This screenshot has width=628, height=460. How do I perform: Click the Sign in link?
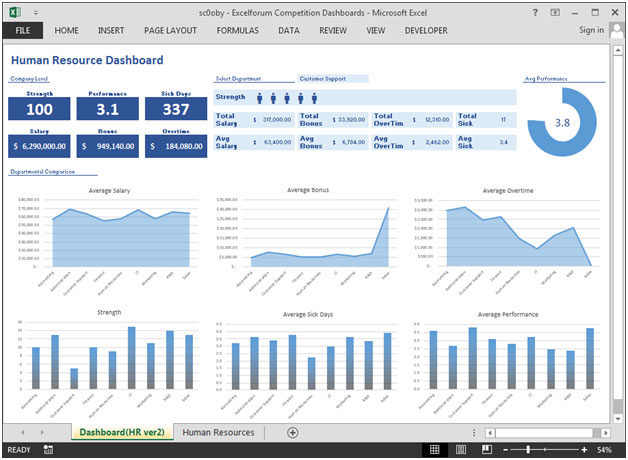[592, 30]
